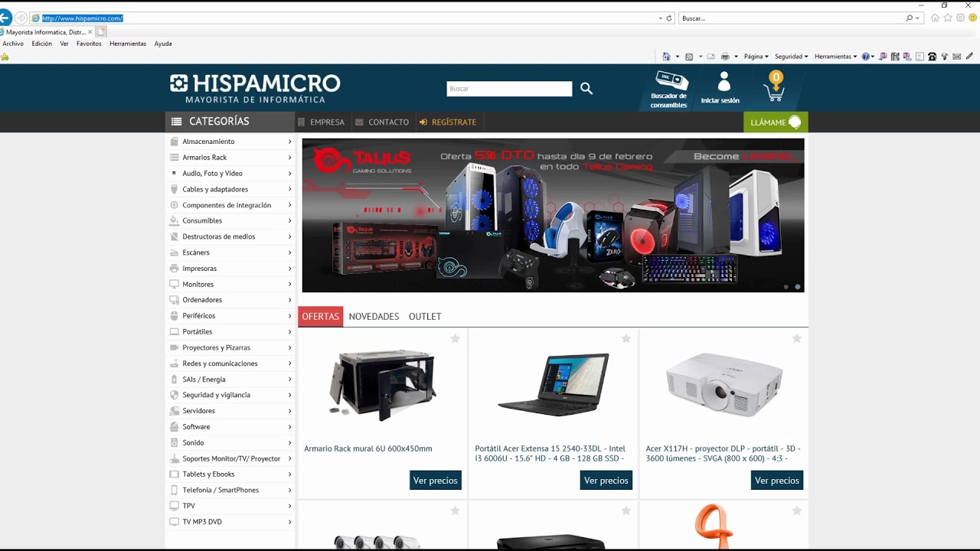Viewport: 980px width, 551px height.
Task: Open the shopping cart icon
Action: pyautogui.click(x=775, y=86)
